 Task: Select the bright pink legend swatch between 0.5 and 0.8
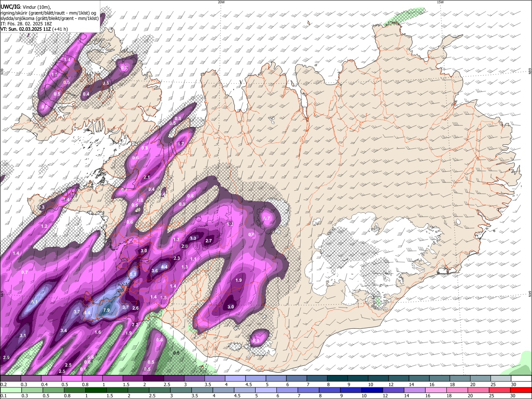click(71, 379)
